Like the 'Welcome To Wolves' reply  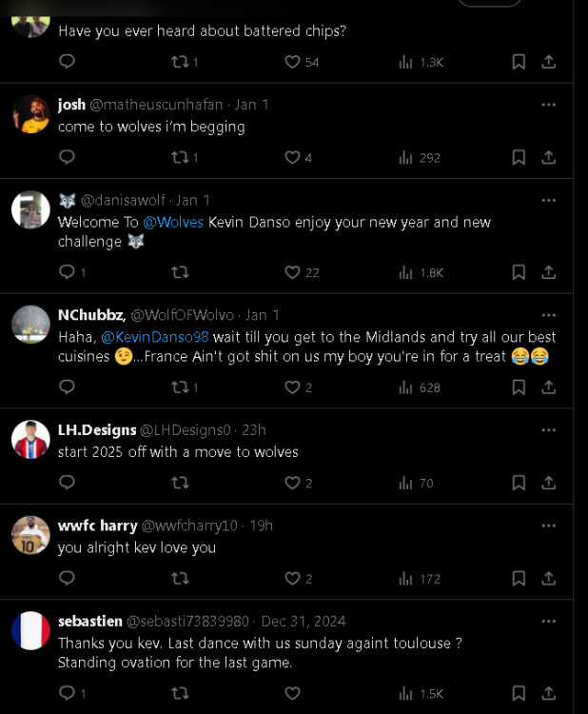[x=293, y=272]
